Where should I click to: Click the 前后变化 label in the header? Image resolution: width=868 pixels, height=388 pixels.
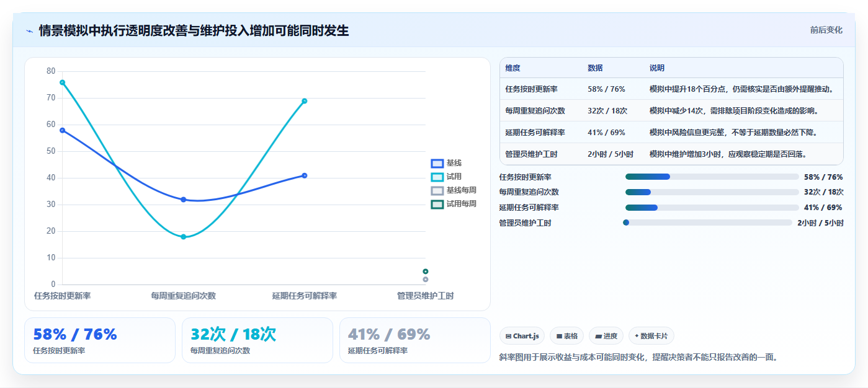(826, 30)
